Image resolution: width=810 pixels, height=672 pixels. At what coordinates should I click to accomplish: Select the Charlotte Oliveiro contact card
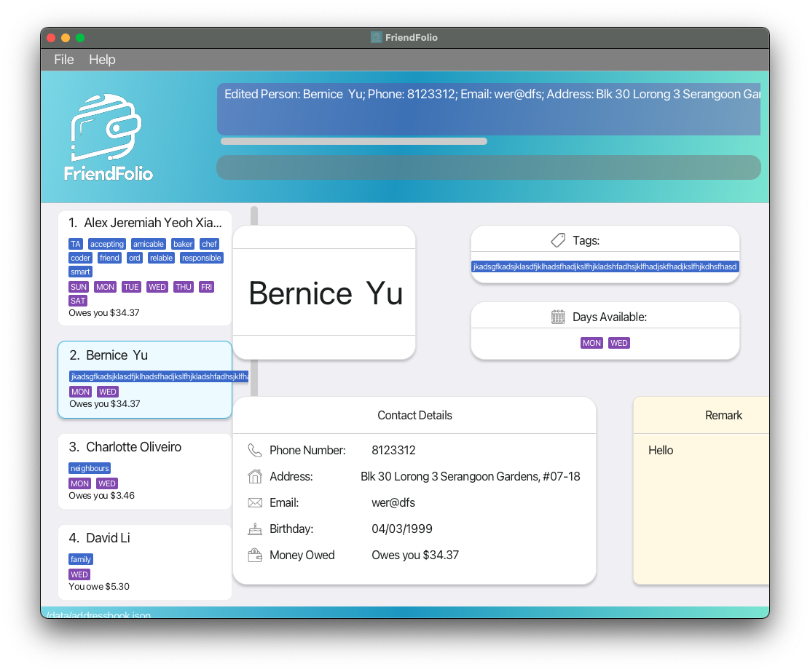pyautogui.click(x=145, y=471)
